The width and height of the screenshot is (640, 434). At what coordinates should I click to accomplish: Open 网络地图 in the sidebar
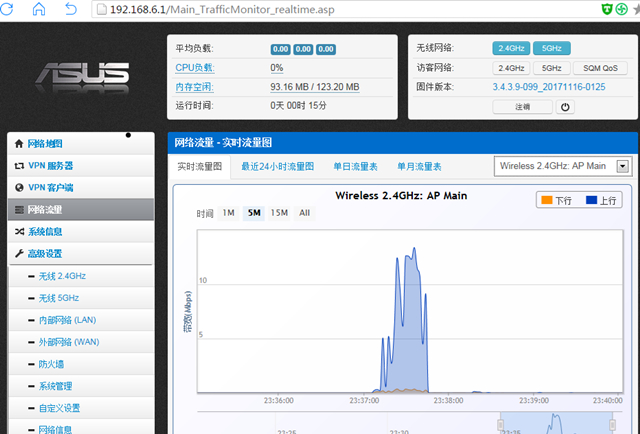[x=81, y=144]
